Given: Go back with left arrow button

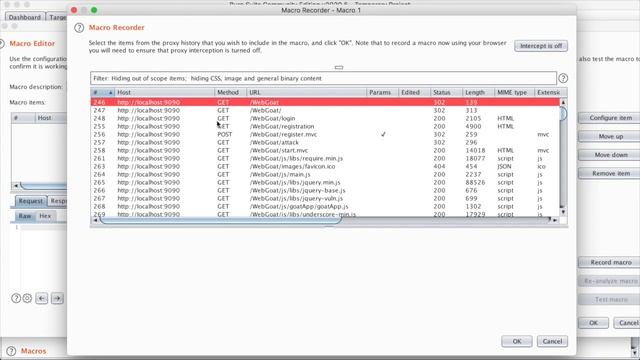Looking at the screenshot, I should pyautogui.click(x=42, y=298).
